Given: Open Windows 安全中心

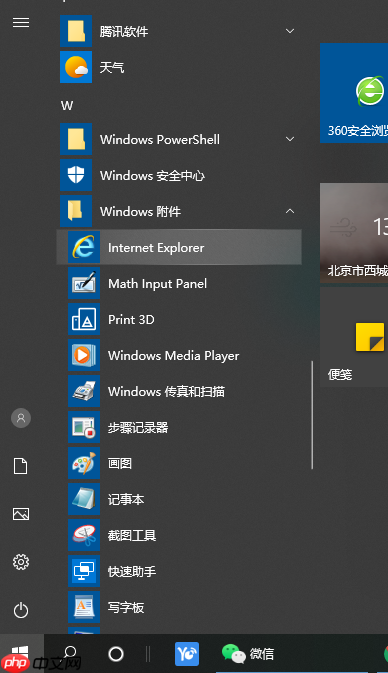Looking at the screenshot, I should click(x=179, y=175).
